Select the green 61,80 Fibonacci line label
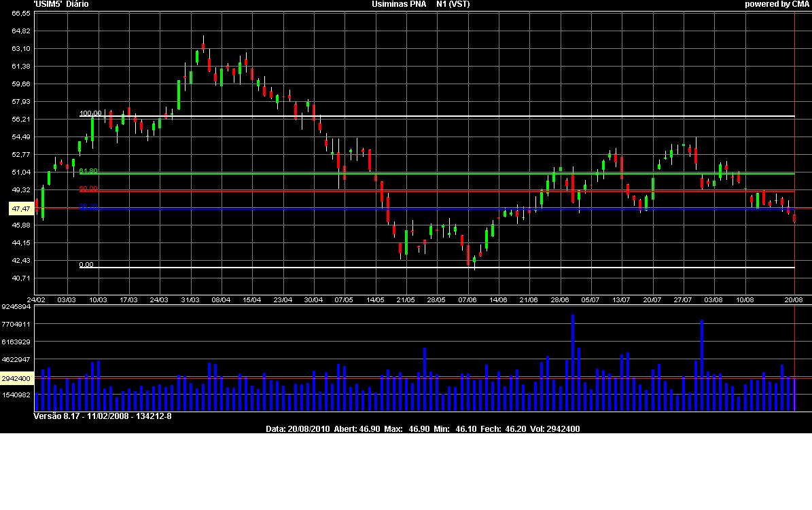The width and height of the screenshot is (812, 510). click(88, 171)
